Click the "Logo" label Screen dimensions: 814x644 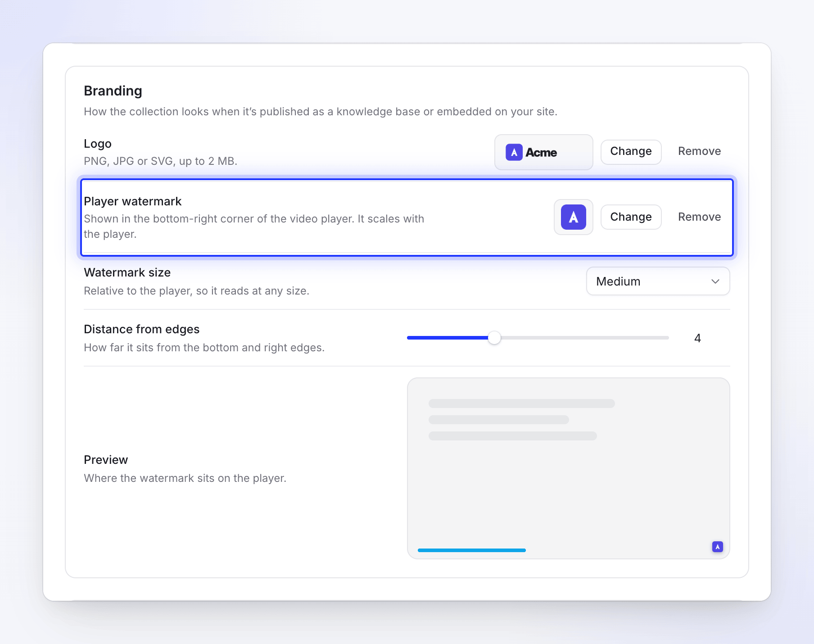[98, 144]
